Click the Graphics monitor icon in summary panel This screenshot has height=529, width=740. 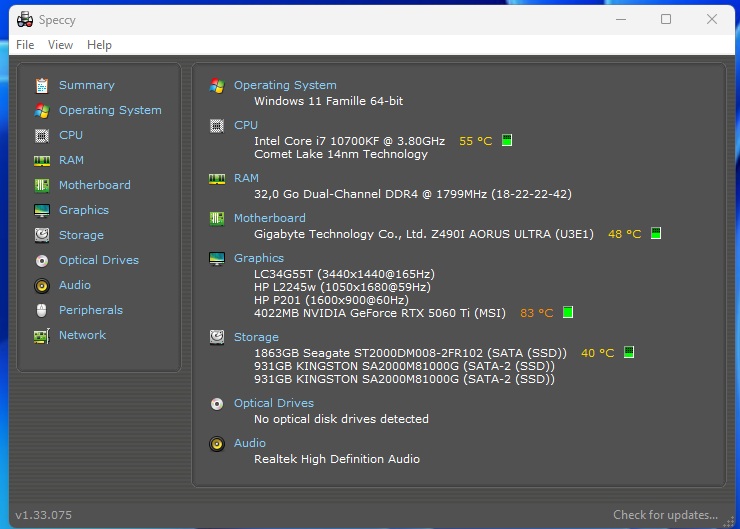(217, 259)
